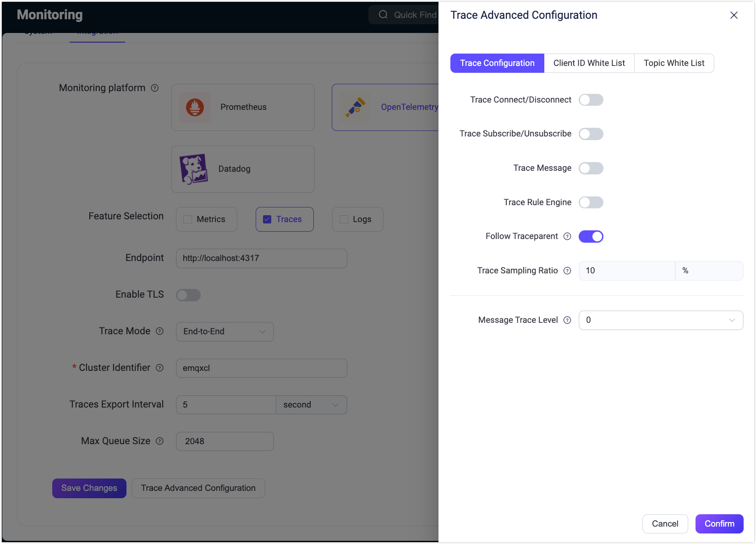Click the Datadog dog logo icon
This screenshot has width=756, height=544.
pyautogui.click(x=194, y=169)
